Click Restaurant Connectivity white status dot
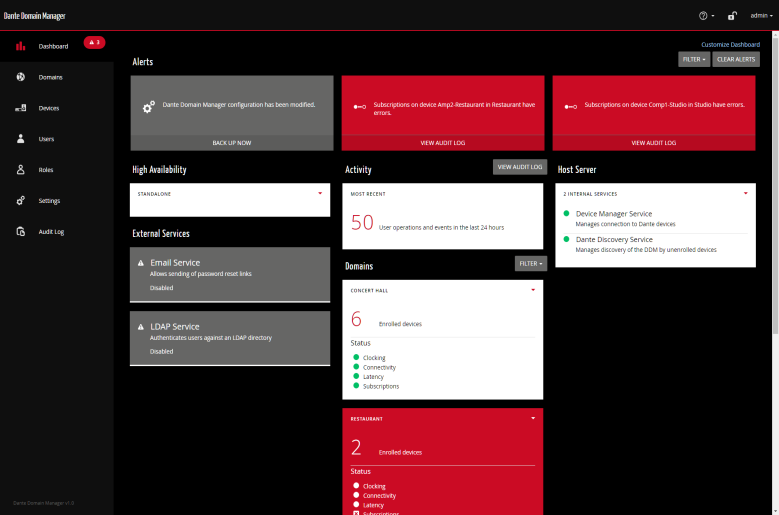This screenshot has height=515, width=779. pyautogui.click(x=356, y=495)
